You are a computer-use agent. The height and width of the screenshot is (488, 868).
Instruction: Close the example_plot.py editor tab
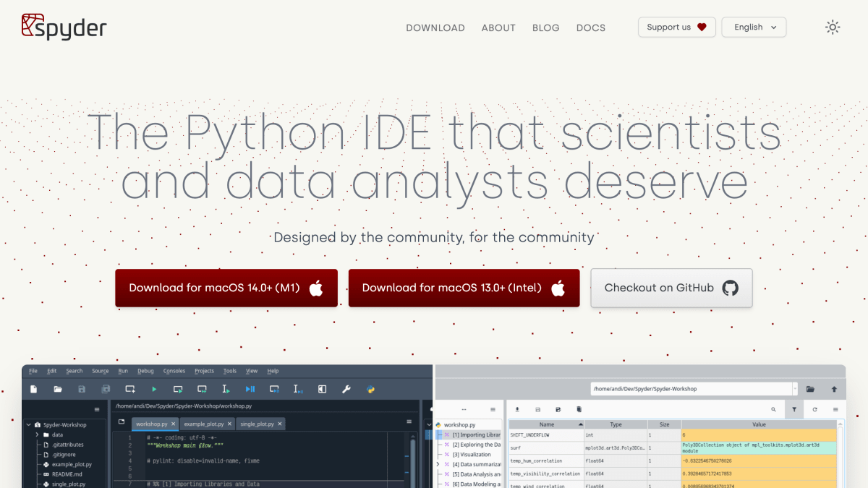(x=230, y=424)
